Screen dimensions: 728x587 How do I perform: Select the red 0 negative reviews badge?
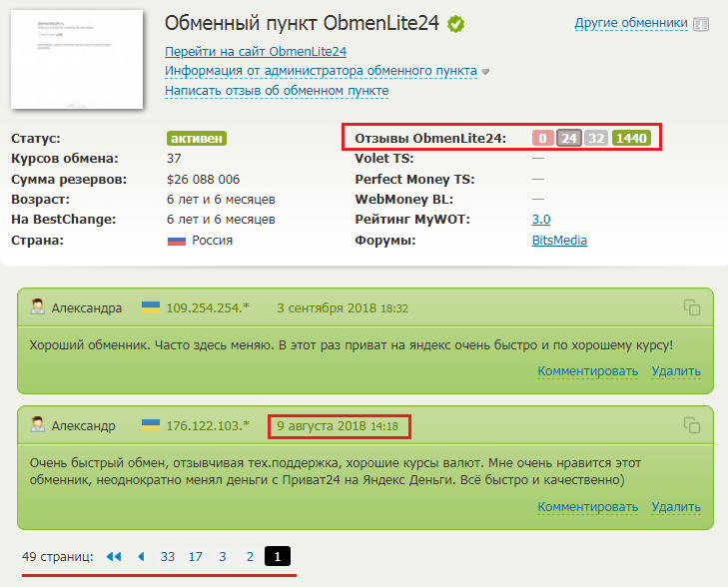tap(543, 139)
